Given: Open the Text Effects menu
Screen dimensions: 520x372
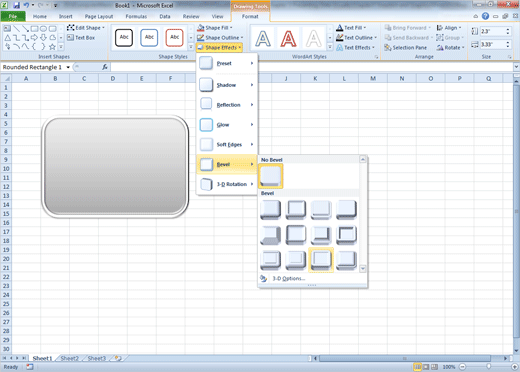Looking at the screenshot, I should (x=355, y=48).
